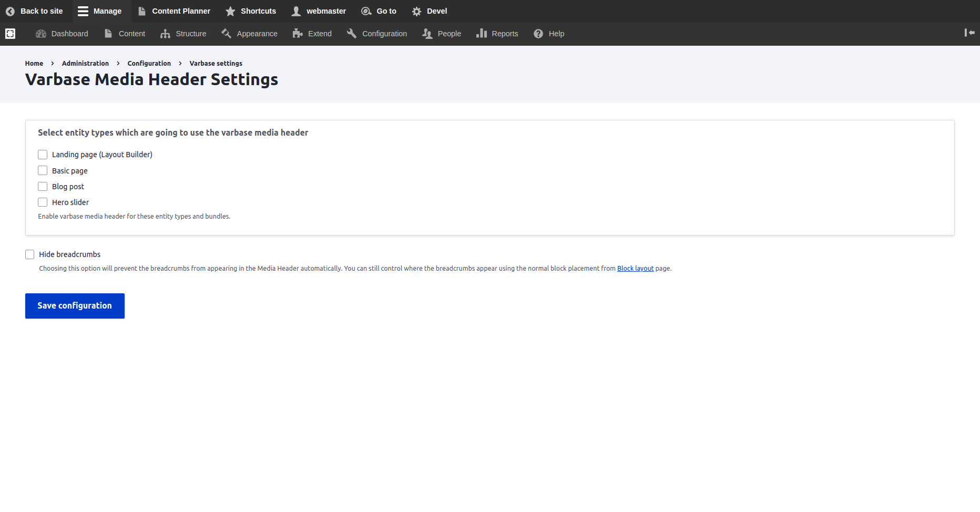Click the Help question mark icon
The height and width of the screenshot is (512, 980).
[538, 34]
